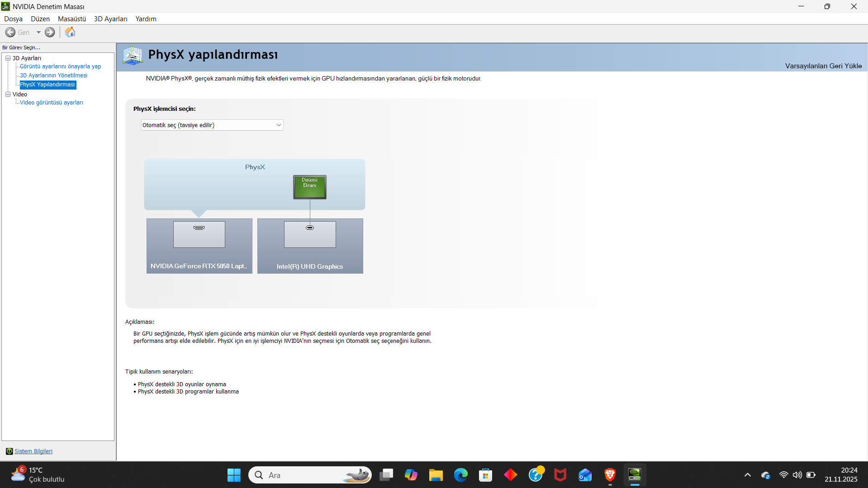
Task: Open McAfee from the taskbar
Action: pos(560,475)
